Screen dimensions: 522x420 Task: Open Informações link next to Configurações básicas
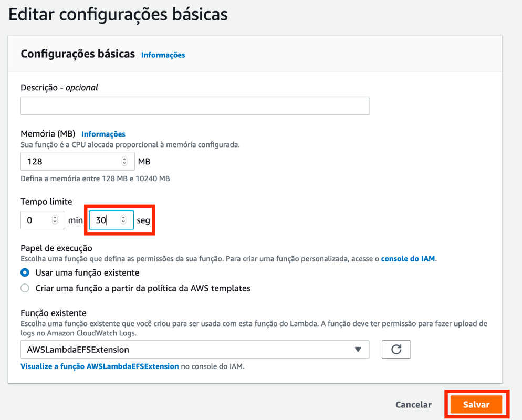[x=163, y=55]
